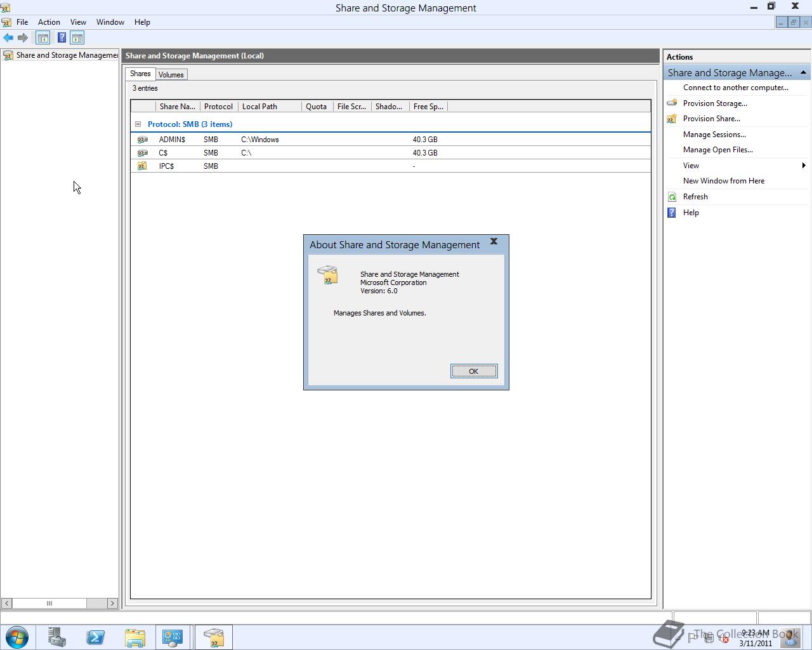The height and width of the screenshot is (650, 812).
Task: Click Share and Storage Management taskbar button
Action: click(214, 637)
